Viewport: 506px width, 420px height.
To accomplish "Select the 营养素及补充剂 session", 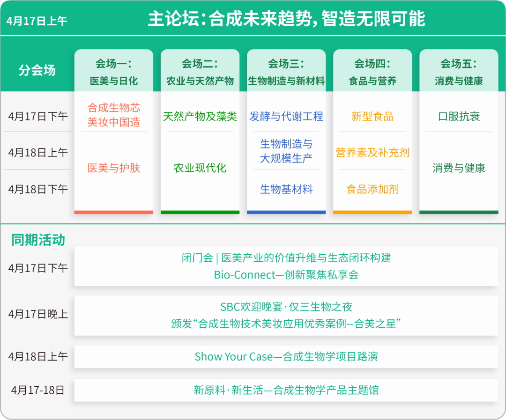I will coord(372,153).
